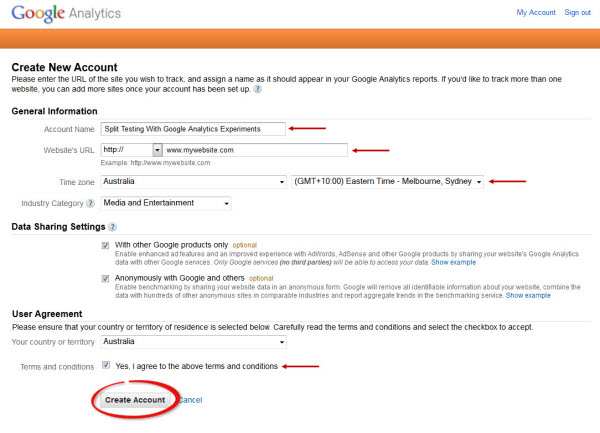The image size is (600, 433).
Task: Click into the Account Name field
Action: tap(193, 129)
